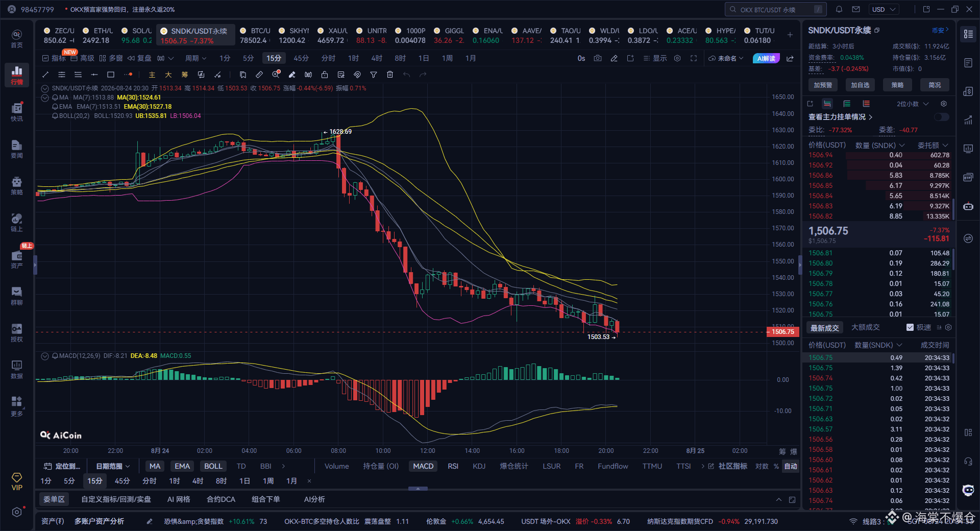The image size is (980, 531).
Task: Enable KDJ sub-indicator
Action: (x=479, y=466)
